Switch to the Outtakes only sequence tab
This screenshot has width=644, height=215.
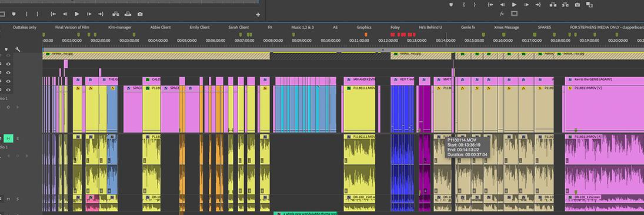[x=24, y=27]
